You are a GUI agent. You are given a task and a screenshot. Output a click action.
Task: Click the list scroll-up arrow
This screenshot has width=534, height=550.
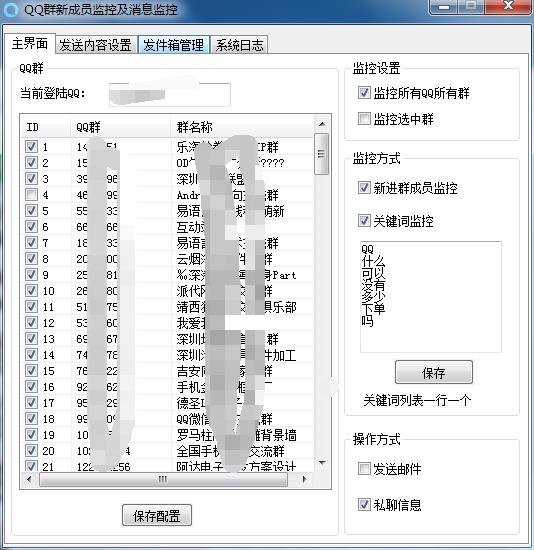322,124
